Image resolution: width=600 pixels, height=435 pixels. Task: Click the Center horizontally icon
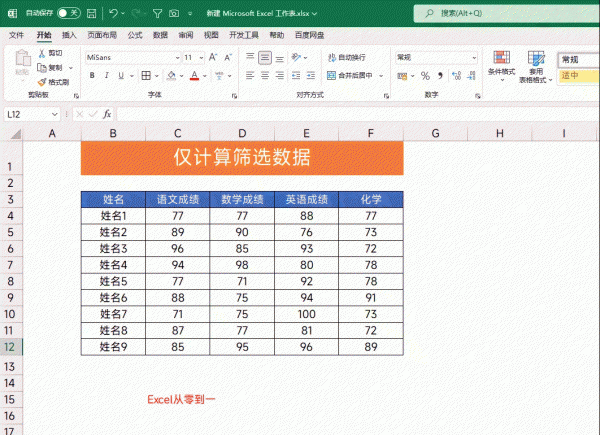click(265, 76)
